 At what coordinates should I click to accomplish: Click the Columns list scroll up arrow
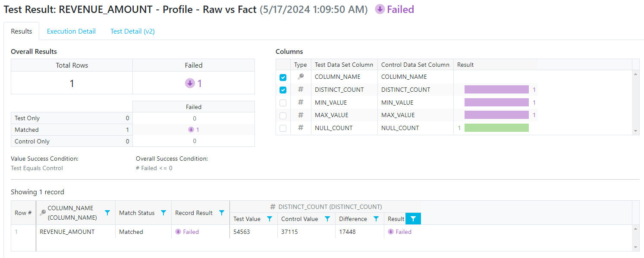636,74
